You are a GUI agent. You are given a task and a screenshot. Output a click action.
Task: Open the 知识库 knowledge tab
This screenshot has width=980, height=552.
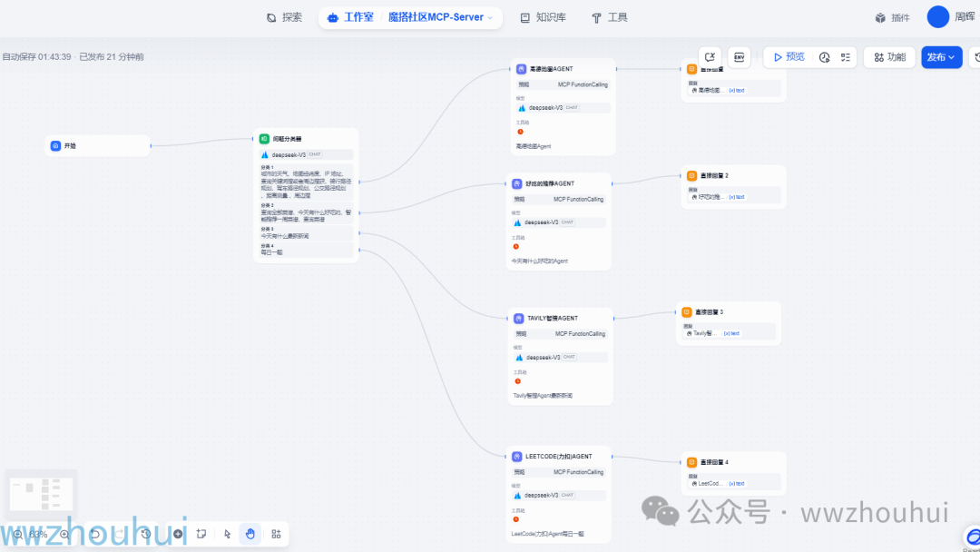(544, 17)
